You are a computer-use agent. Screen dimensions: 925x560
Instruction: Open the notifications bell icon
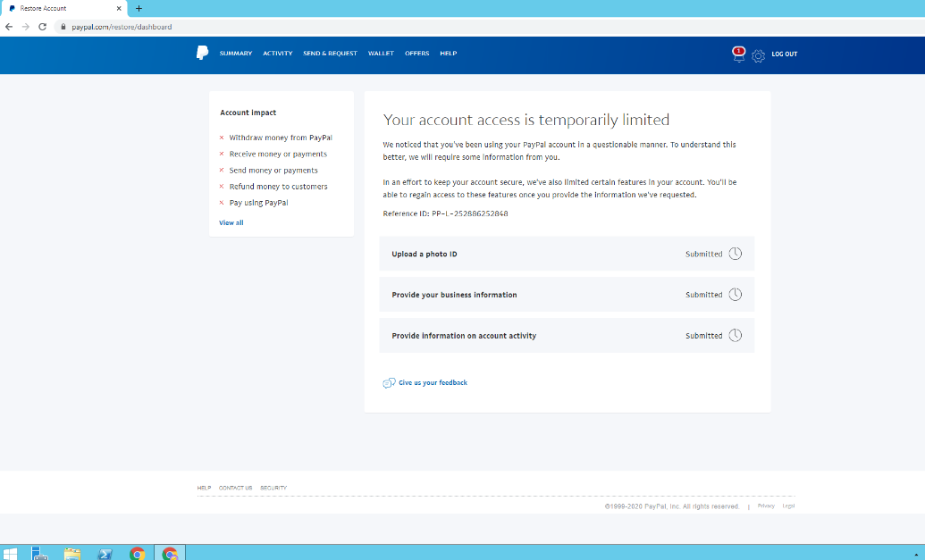point(738,54)
